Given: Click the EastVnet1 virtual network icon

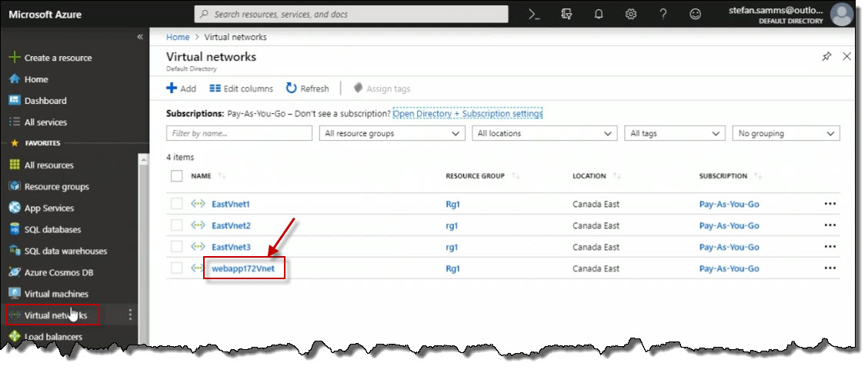Looking at the screenshot, I should [x=198, y=204].
